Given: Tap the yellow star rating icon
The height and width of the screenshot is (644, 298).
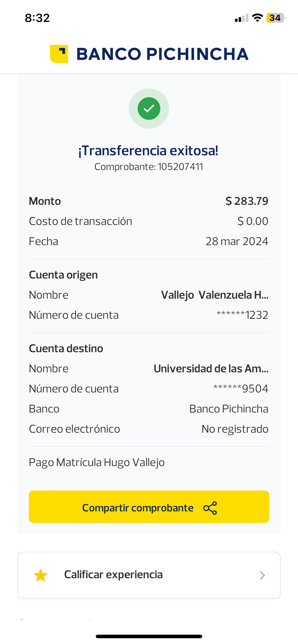Looking at the screenshot, I should coord(41,575).
